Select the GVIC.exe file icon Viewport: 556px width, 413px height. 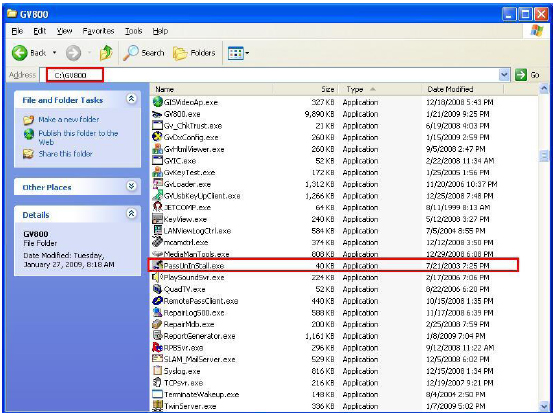(x=157, y=160)
